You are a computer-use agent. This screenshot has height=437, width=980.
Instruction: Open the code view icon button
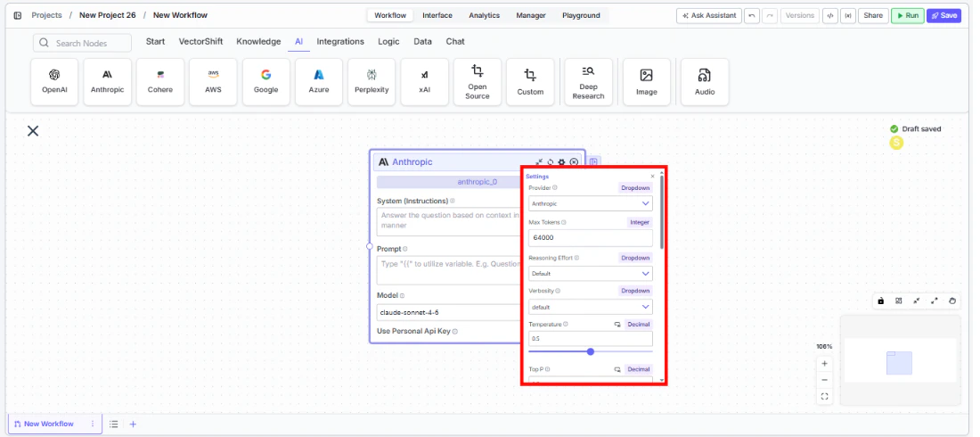point(830,16)
